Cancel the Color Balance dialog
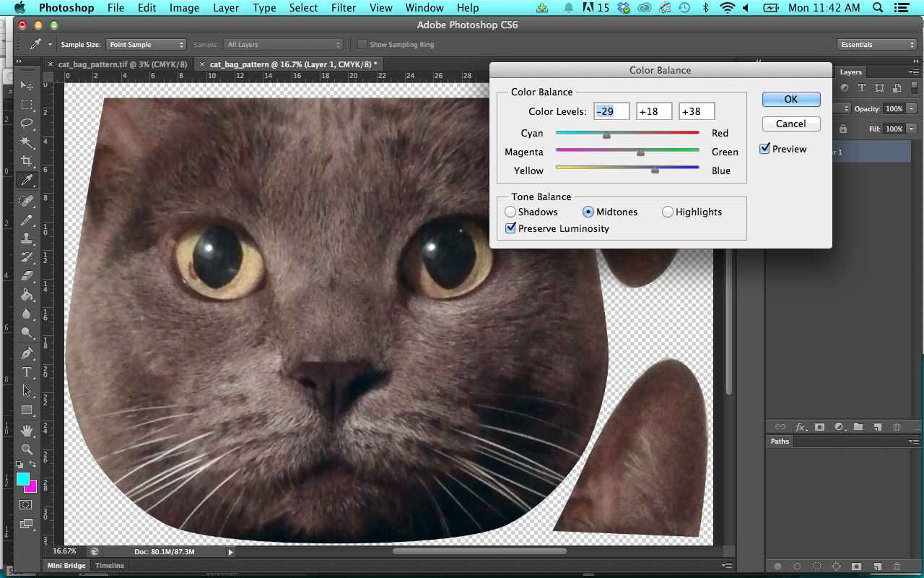Screen dimensions: 924x578 pos(790,124)
